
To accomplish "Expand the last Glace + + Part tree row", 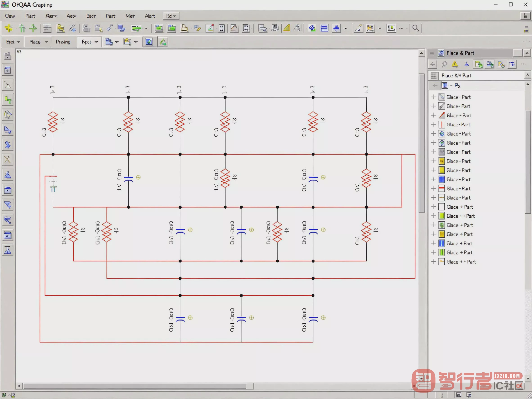I will (433, 261).
